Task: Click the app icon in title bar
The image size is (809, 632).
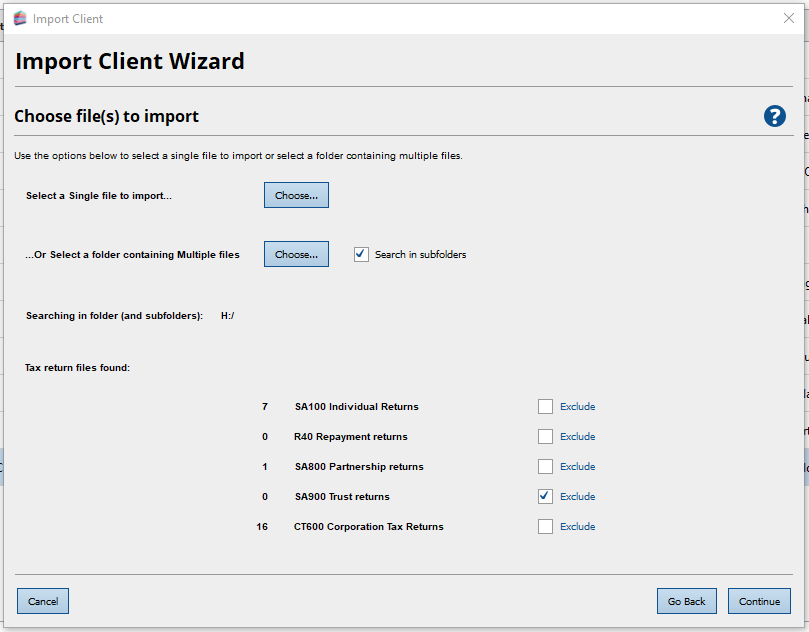Action: [19, 18]
